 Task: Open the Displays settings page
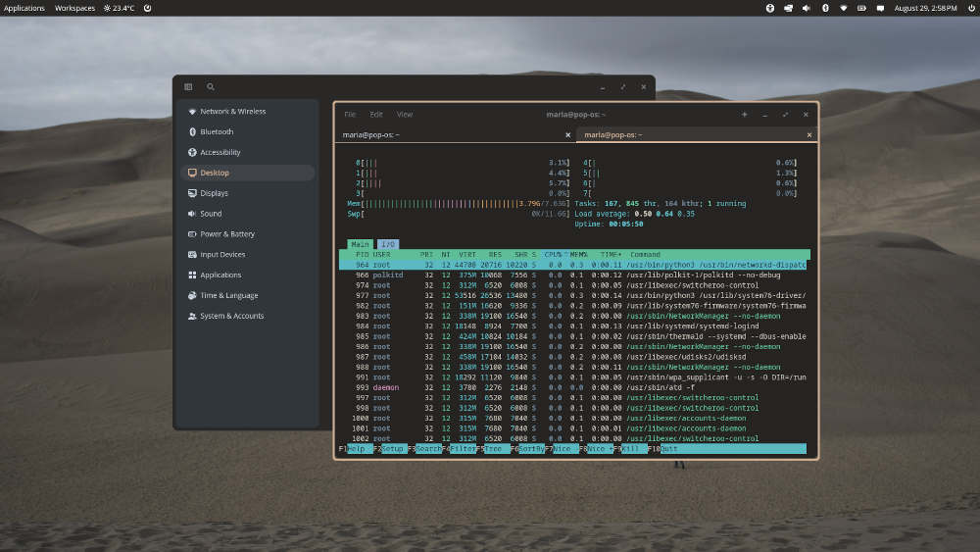point(214,193)
